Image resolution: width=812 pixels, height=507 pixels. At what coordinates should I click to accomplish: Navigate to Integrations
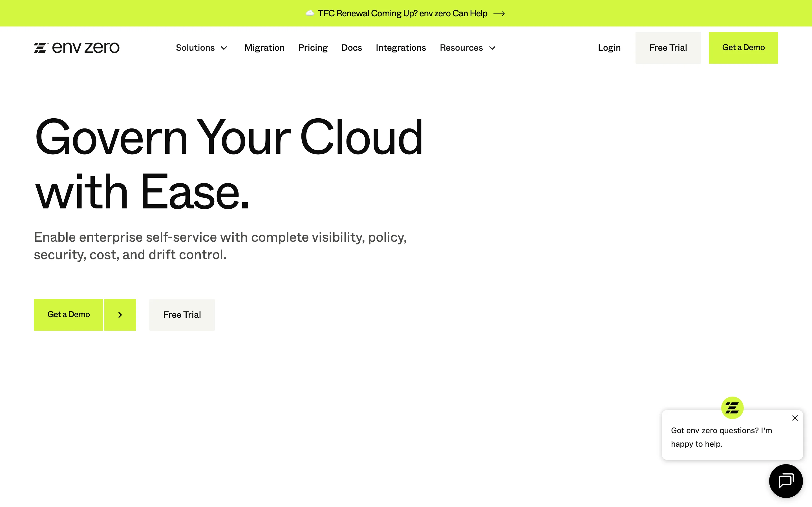pyautogui.click(x=401, y=48)
